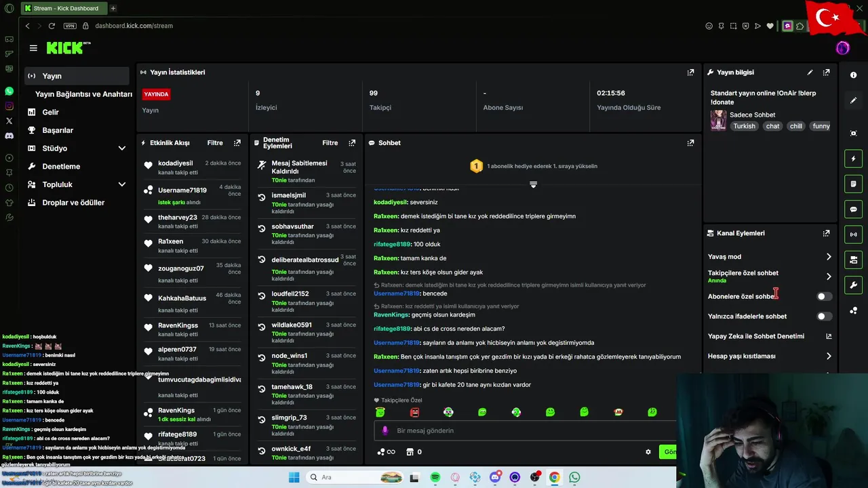Select Yayın in left navigation

76,76
